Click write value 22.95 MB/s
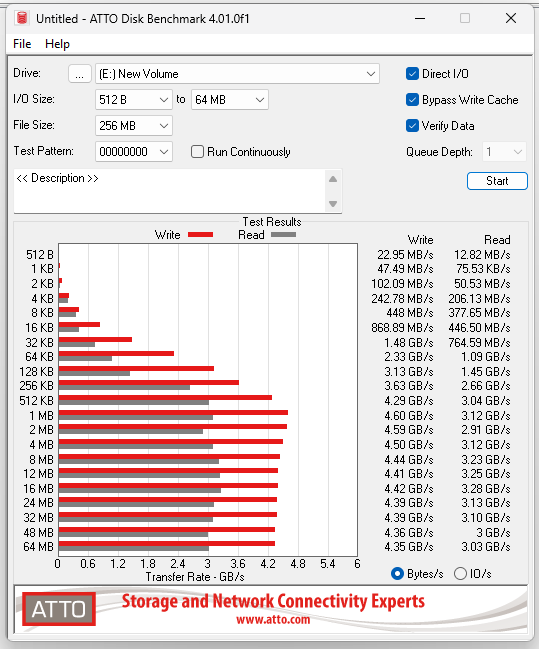The image size is (539, 649). 405,255
